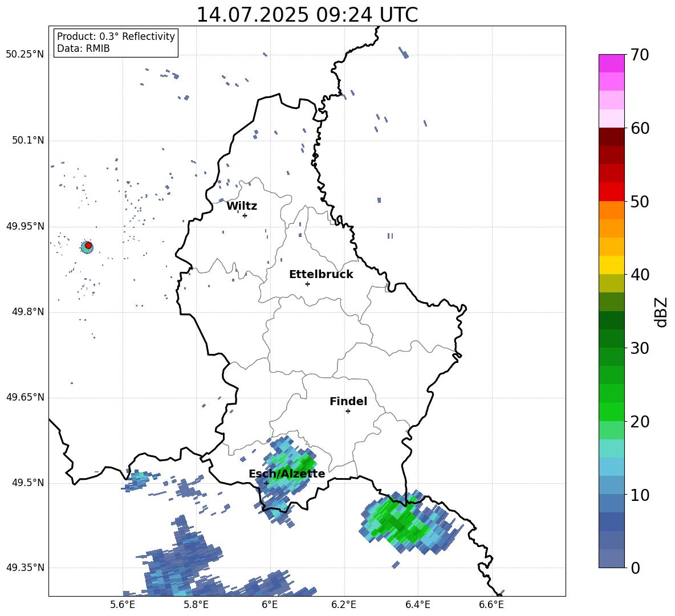675x616 pixels.
Task: Click the 49.8°N latitude label
Action: point(28,312)
